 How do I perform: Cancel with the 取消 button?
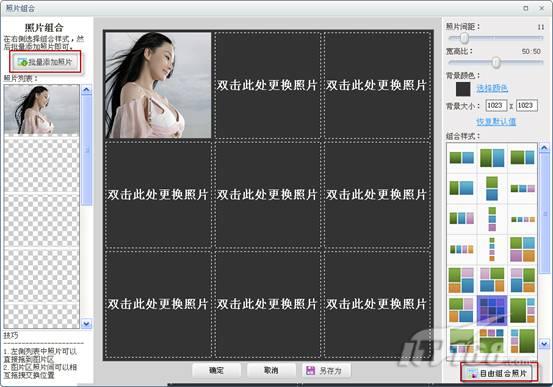[271, 370]
